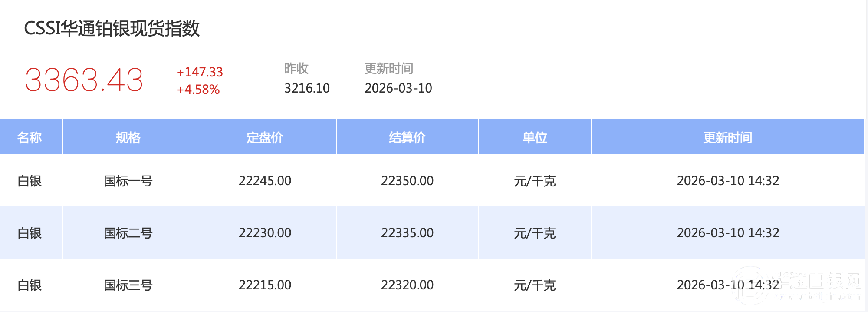Open the 国标二号 specification row
This screenshot has width=868, height=312.
point(128,233)
